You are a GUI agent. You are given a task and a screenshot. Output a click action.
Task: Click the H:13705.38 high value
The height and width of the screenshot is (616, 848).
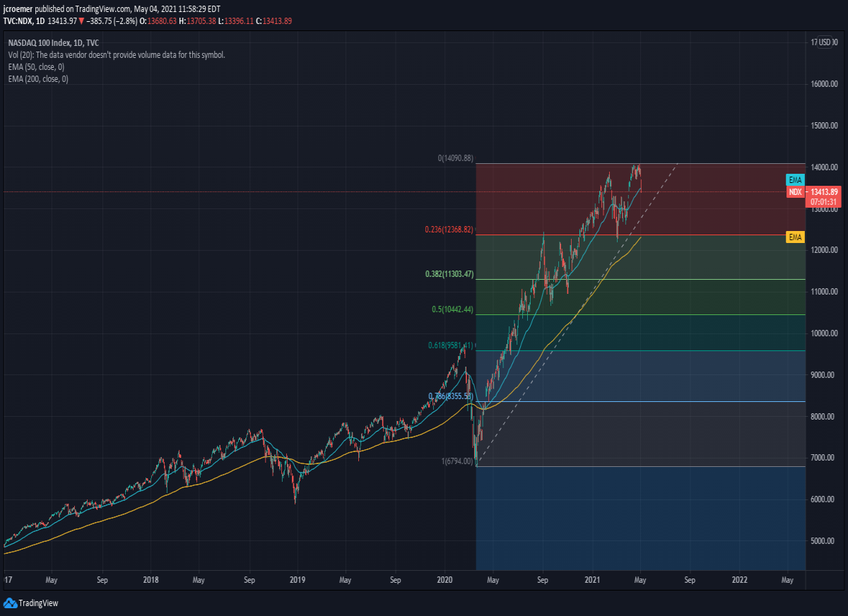coord(196,21)
